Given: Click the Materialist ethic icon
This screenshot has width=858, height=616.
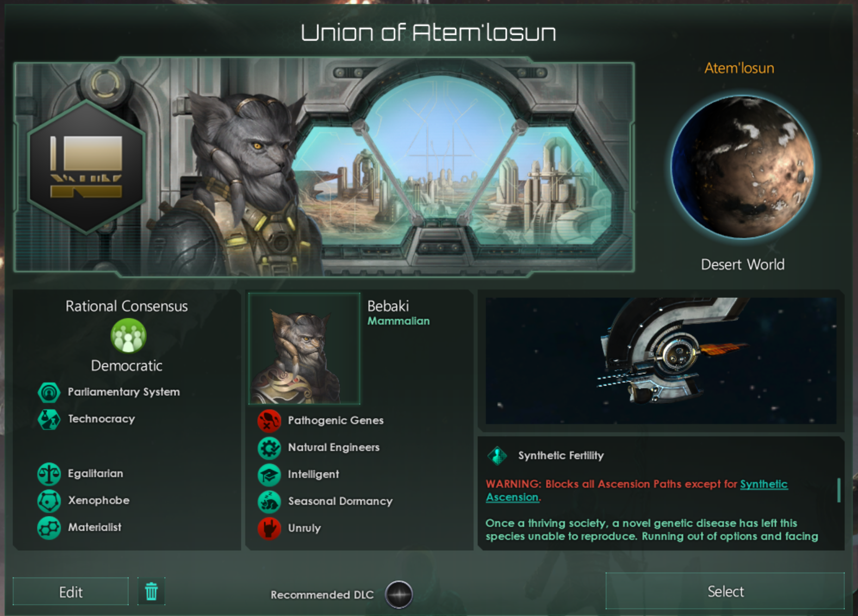Looking at the screenshot, I should click(x=49, y=527).
